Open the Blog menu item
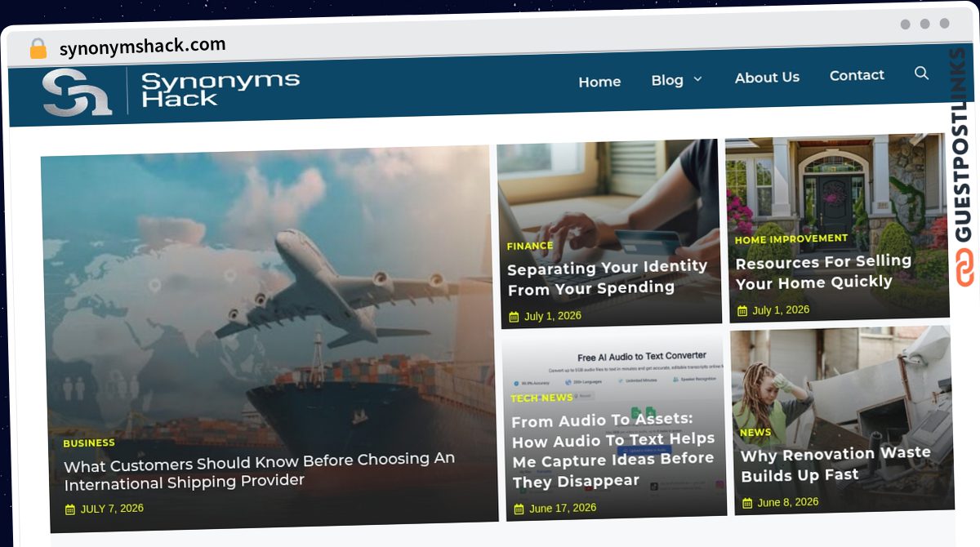 click(667, 80)
